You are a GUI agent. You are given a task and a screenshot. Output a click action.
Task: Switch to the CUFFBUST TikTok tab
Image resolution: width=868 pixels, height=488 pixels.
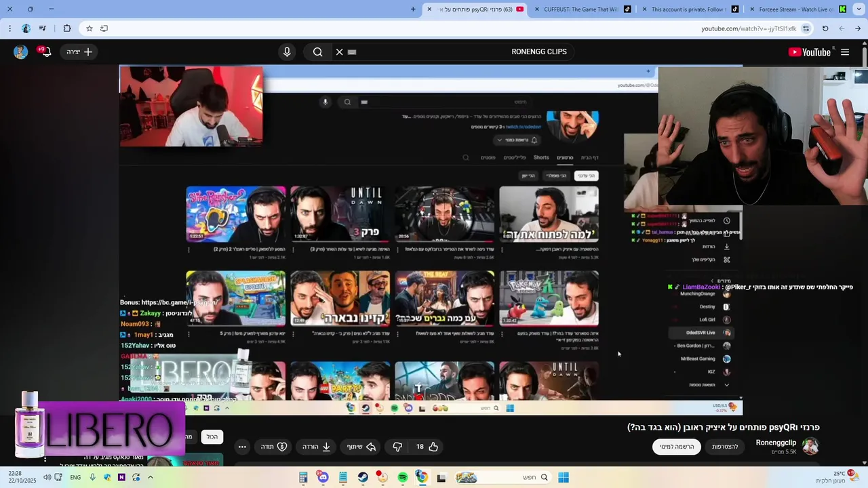580,9
